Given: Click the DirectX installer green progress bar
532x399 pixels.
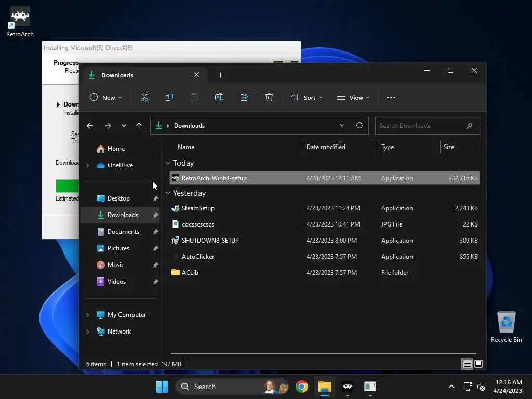Looking at the screenshot, I should coord(67,186).
